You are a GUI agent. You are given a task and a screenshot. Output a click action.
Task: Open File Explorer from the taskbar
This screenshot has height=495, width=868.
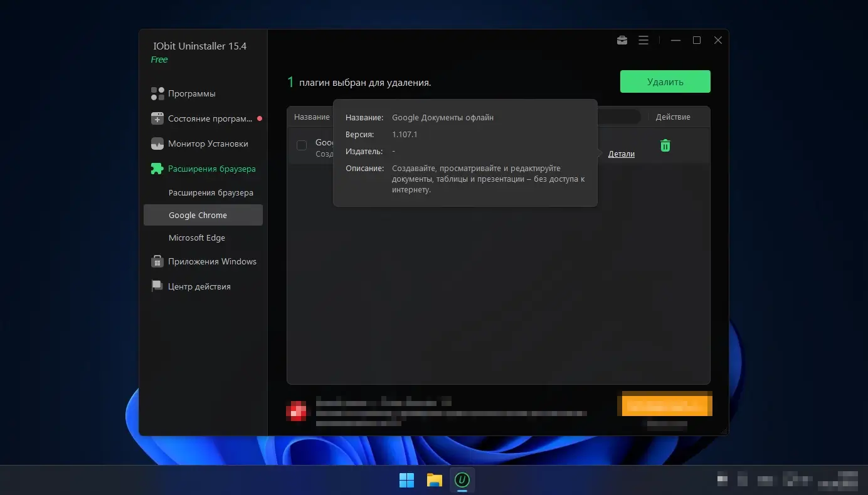[x=435, y=480]
